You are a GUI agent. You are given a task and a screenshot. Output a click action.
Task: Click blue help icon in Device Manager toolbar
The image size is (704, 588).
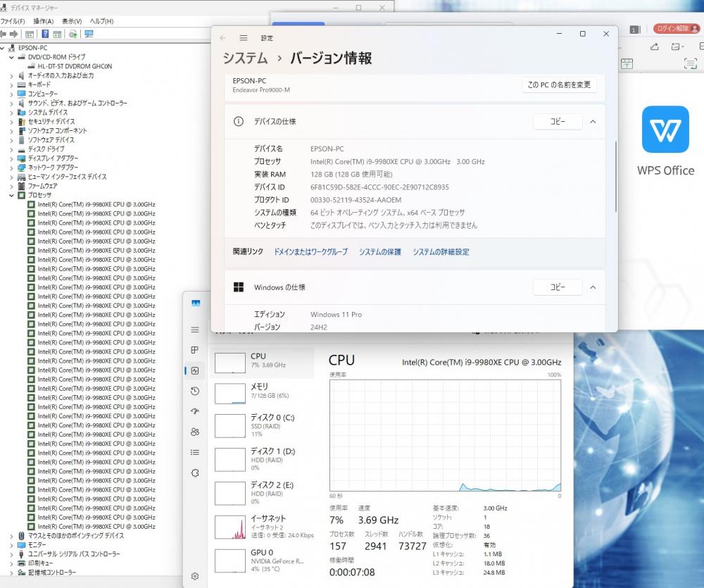tap(45, 34)
